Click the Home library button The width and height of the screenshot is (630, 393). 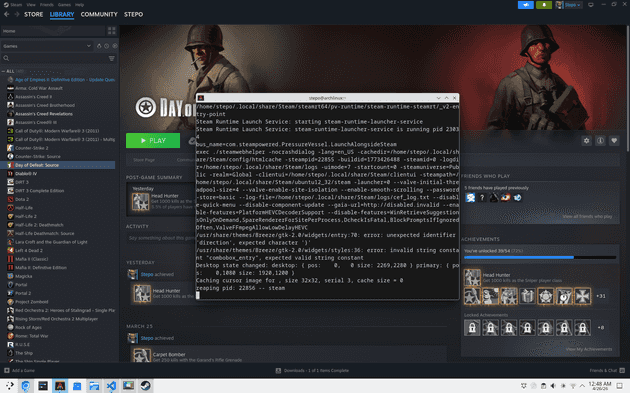click(x=53, y=31)
